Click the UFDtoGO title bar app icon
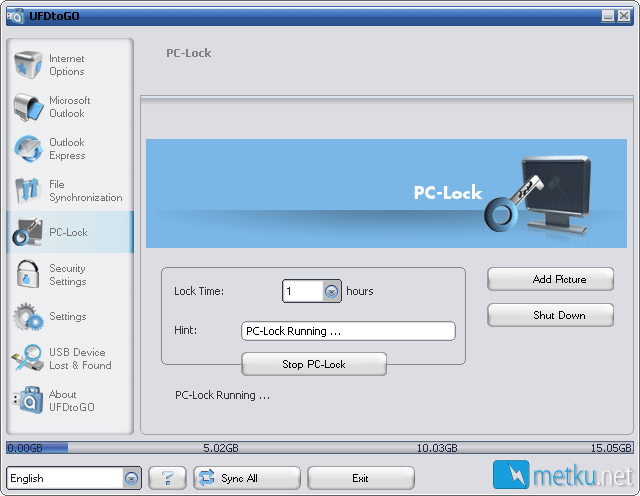The height and width of the screenshot is (496, 640). click(x=16, y=16)
